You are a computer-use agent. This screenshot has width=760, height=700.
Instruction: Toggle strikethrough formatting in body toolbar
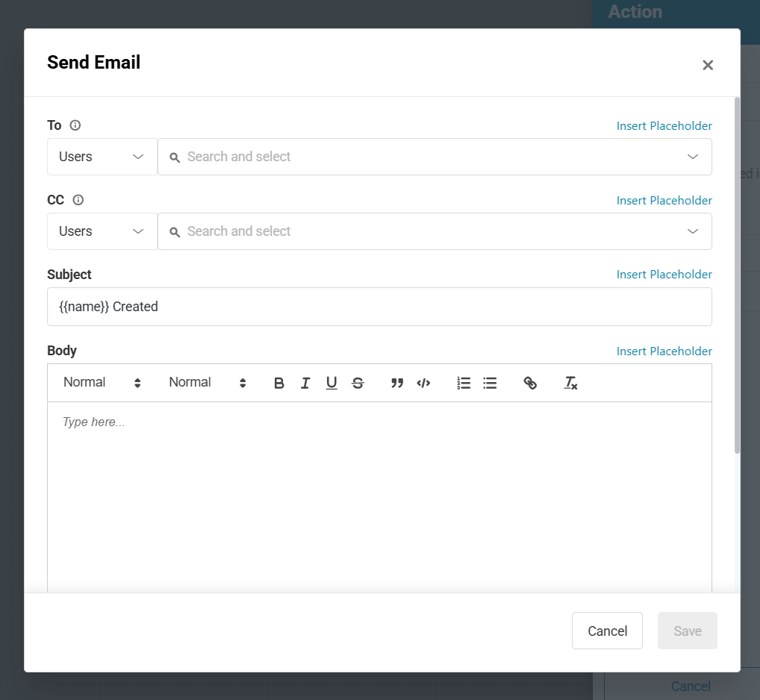tap(358, 383)
